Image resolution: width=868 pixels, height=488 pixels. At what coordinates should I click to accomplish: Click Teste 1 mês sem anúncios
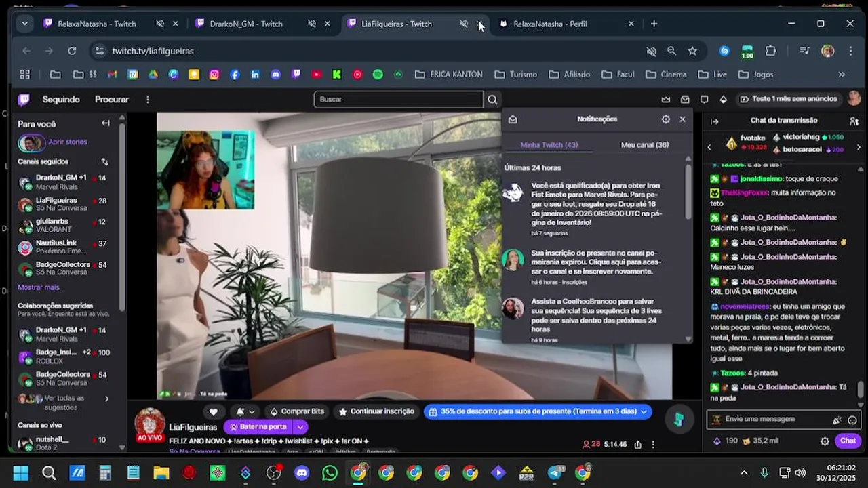click(789, 99)
